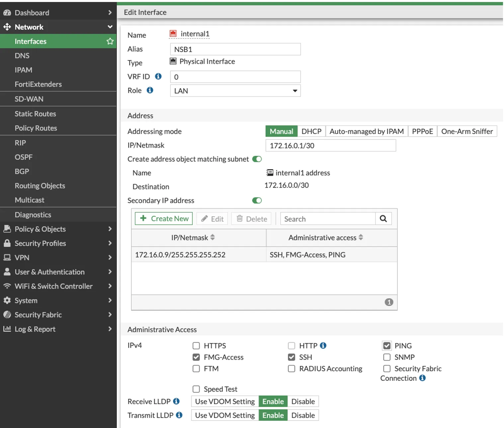This screenshot has height=428, width=504.
Task: Collapse the Network menu chevron
Action: [110, 27]
